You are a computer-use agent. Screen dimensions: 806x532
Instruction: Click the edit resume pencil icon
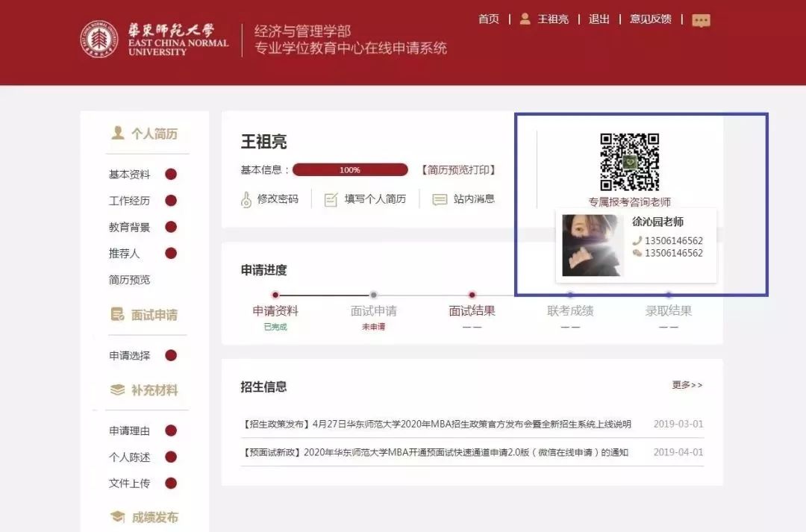pyautogui.click(x=331, y=199)
